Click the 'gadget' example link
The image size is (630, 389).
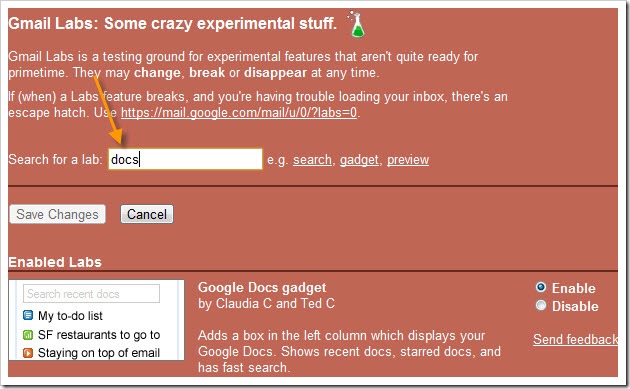coord(359,160)
